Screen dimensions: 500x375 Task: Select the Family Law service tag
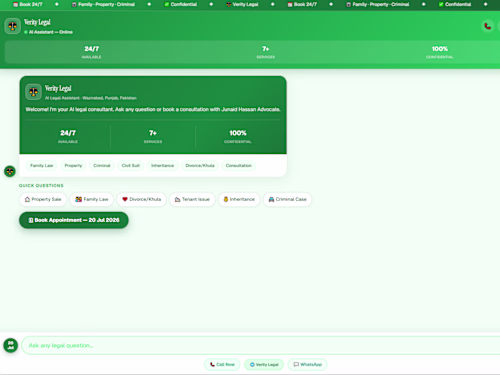pyautogui.click(x=42, y=166)
